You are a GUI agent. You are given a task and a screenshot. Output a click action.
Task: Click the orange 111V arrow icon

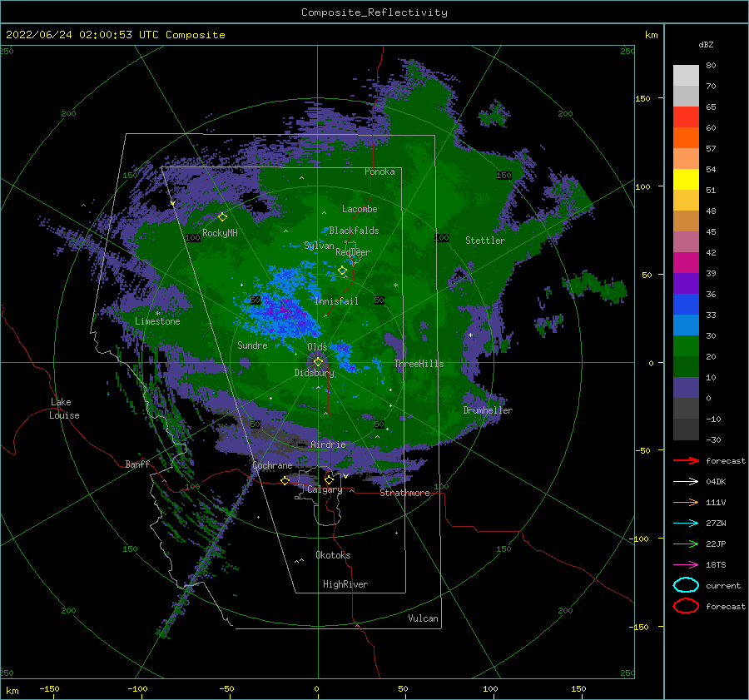(x=686, y=502)
